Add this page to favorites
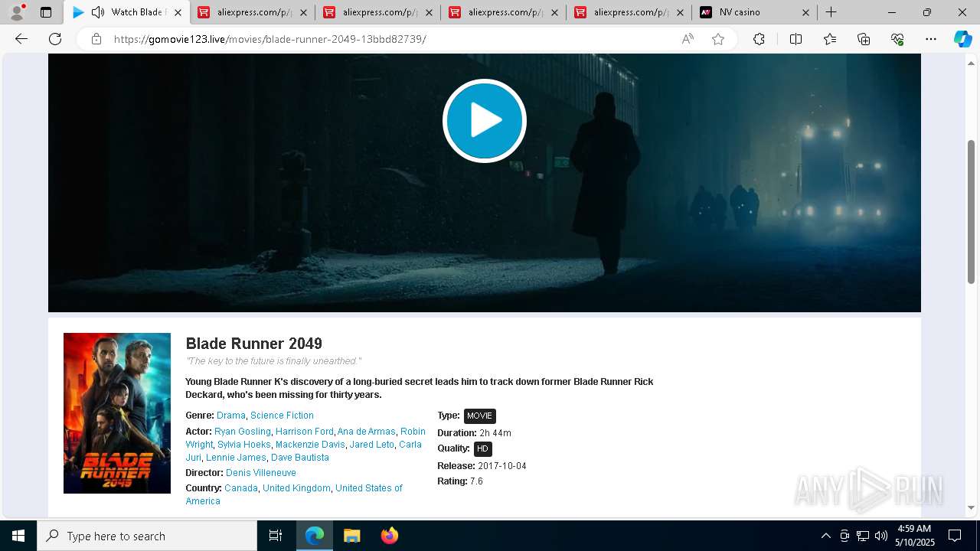The image size is (980, 551). tap(718, 39)
